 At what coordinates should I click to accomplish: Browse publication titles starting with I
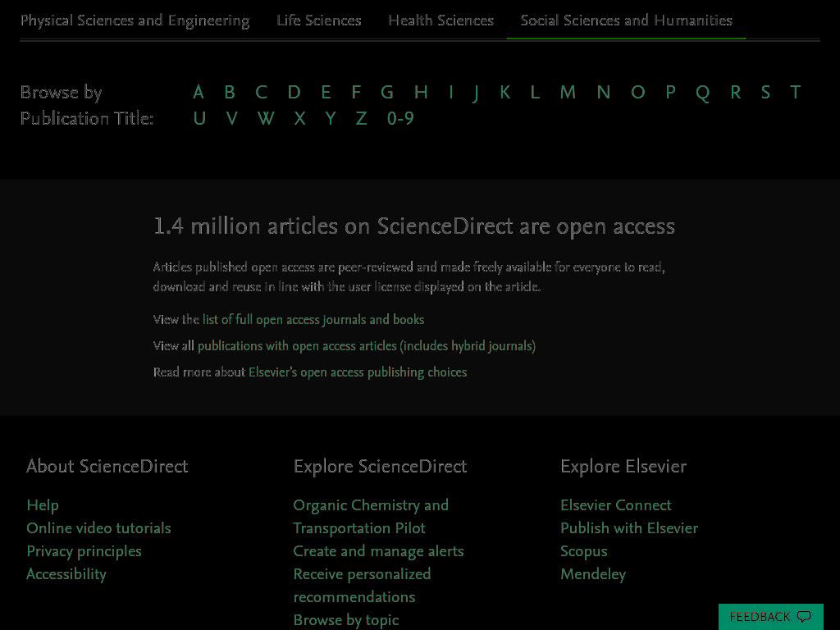(451, 92)
